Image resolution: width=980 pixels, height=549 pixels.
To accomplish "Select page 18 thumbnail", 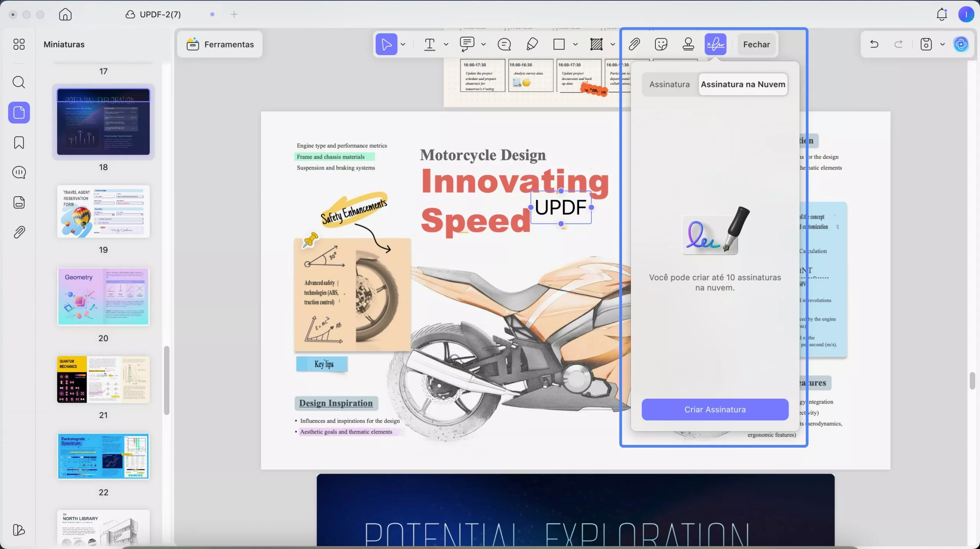I will click(x=103, y=122).
